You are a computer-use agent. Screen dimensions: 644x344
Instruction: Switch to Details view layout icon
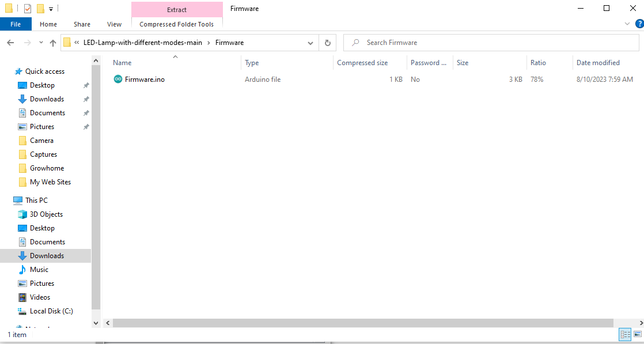[x=626, y=335]
